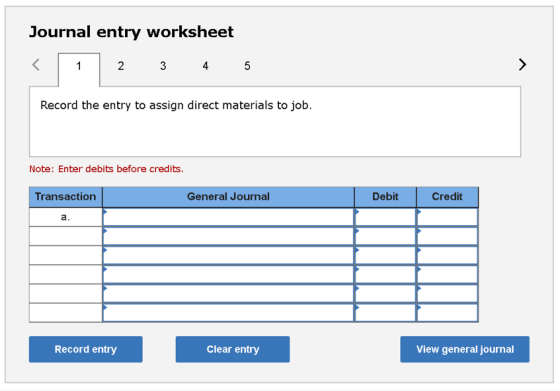Image resolution: width=560 pixels, height=391 pixels.
Task: Advance to next entry with right chevron
Action: point(522,65)
